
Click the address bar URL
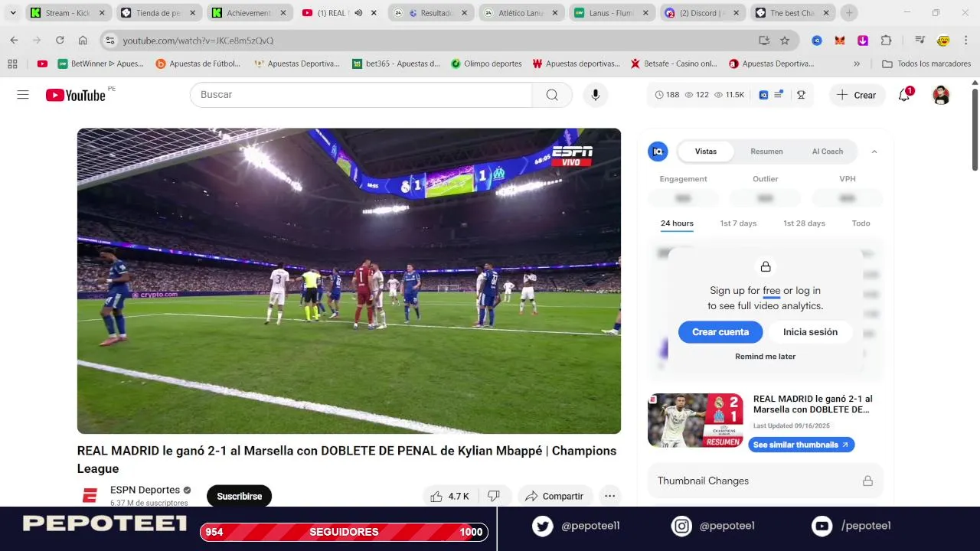click(198, 41)
